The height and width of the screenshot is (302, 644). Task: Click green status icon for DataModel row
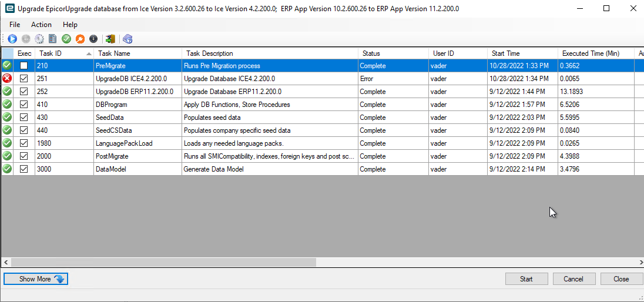tap(7, 169)
